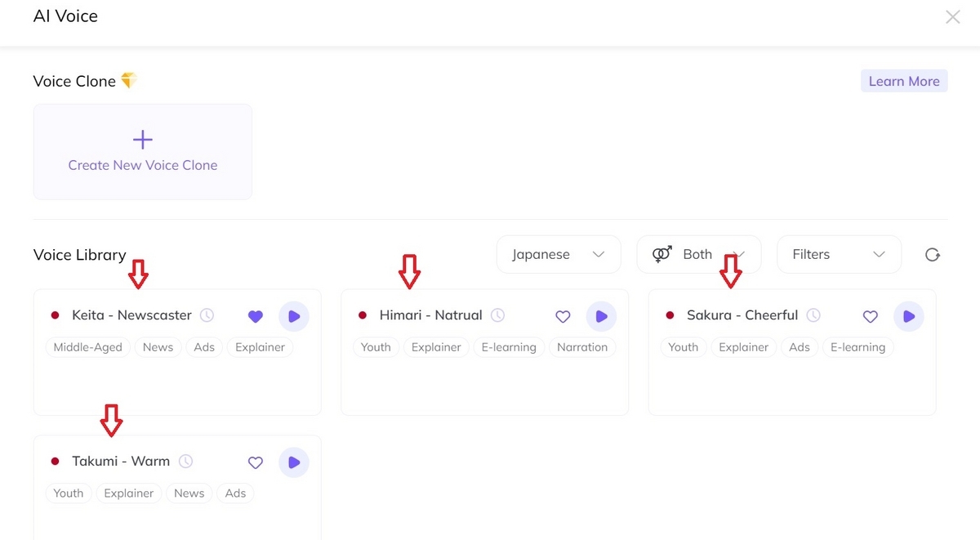Favorite the Himari - Natrual voice
The image size is (980, 540).
[563, 316]
